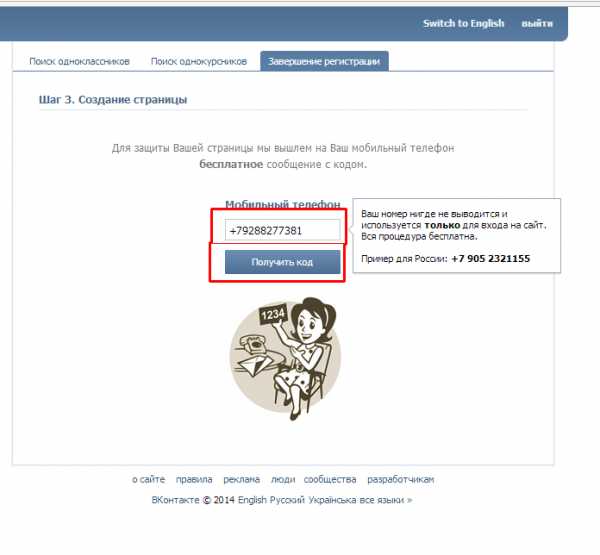The image size is (600, 555).
Task: Click the Switch to English link
Action: (463, 23)
